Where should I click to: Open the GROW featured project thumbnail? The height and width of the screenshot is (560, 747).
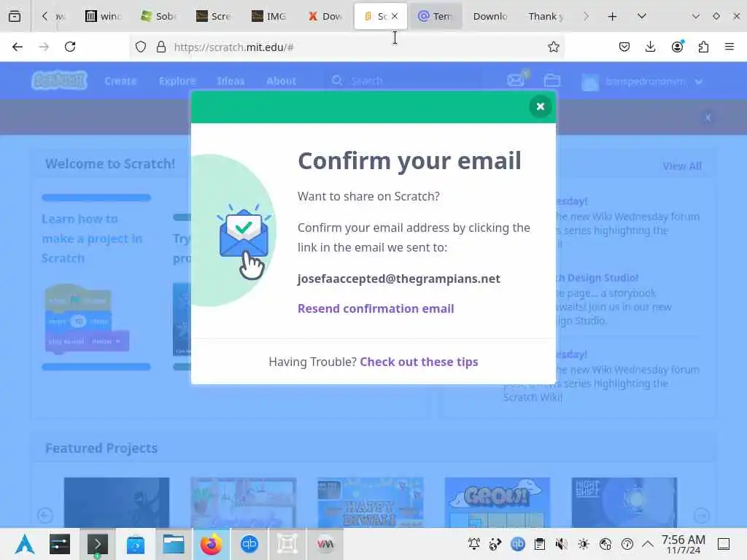pos(497,502)
